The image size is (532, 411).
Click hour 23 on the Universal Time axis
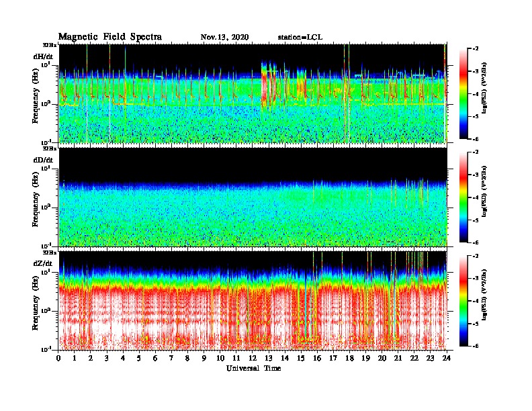[431, 359]
